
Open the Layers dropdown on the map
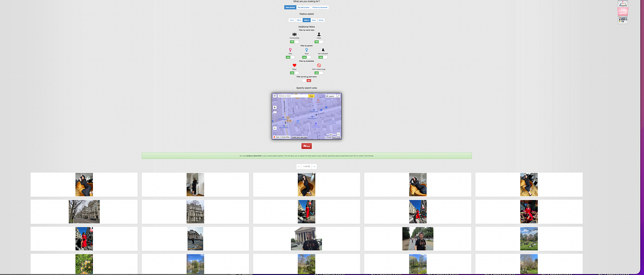tap(330, 96)
